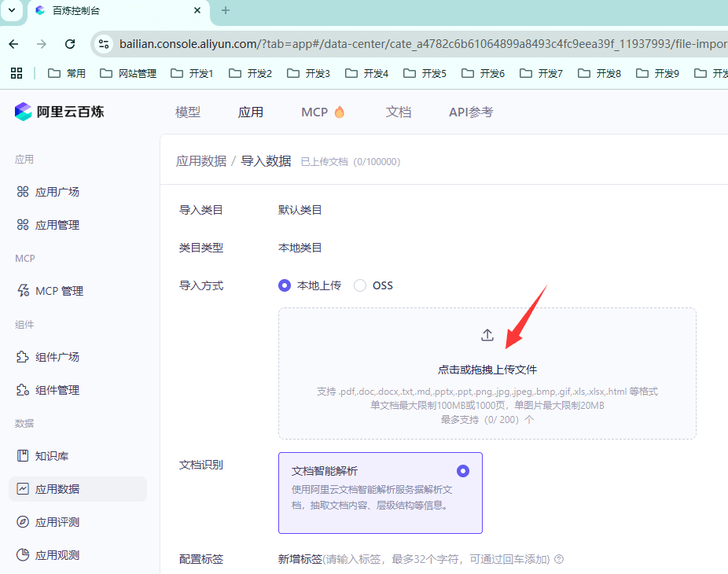This screenshot has width=728, height=574.
Task: Open the browser apps grid shortcut
Action: [x=17, y=73]
